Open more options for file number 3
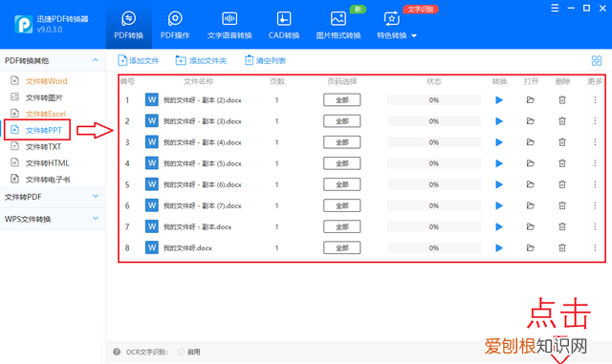This screenshot has height=364, width=612. [595, 142]
